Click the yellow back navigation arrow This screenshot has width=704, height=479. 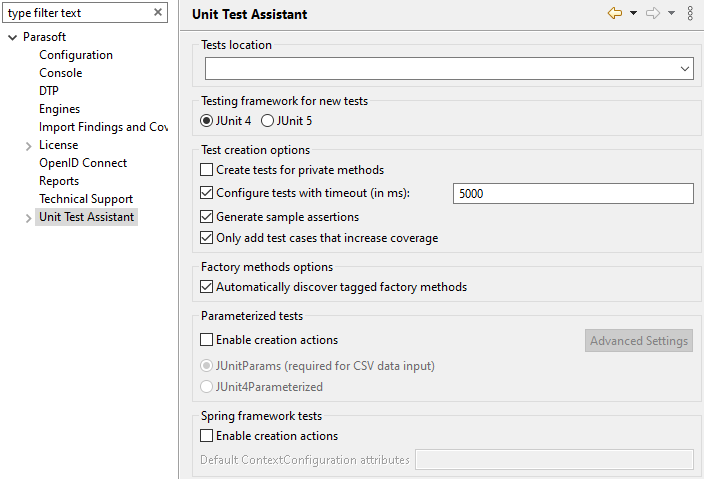click(615, 13)
